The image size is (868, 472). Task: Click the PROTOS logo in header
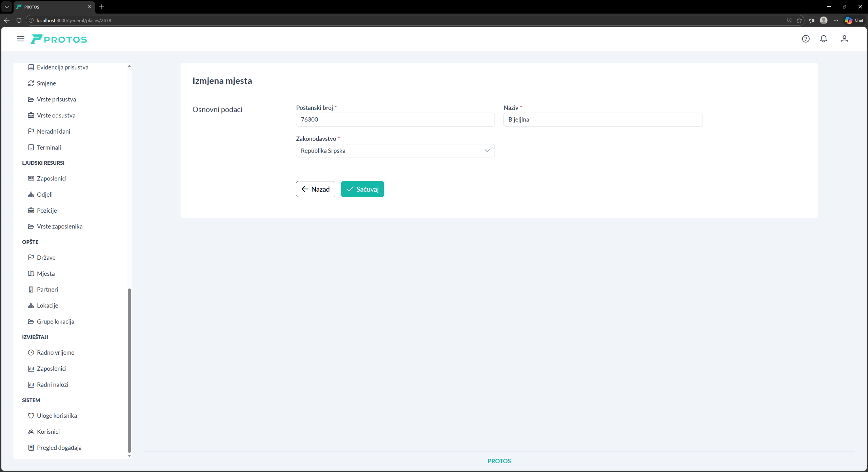(59, 39)
